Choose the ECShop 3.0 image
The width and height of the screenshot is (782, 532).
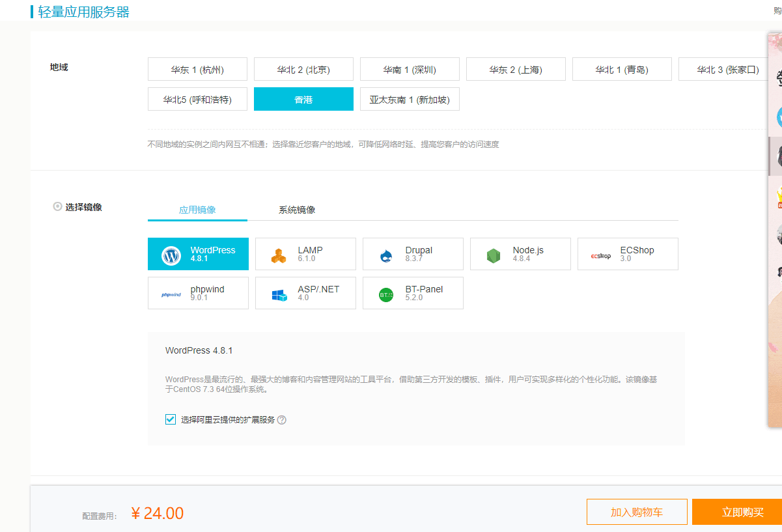[628, 254]
